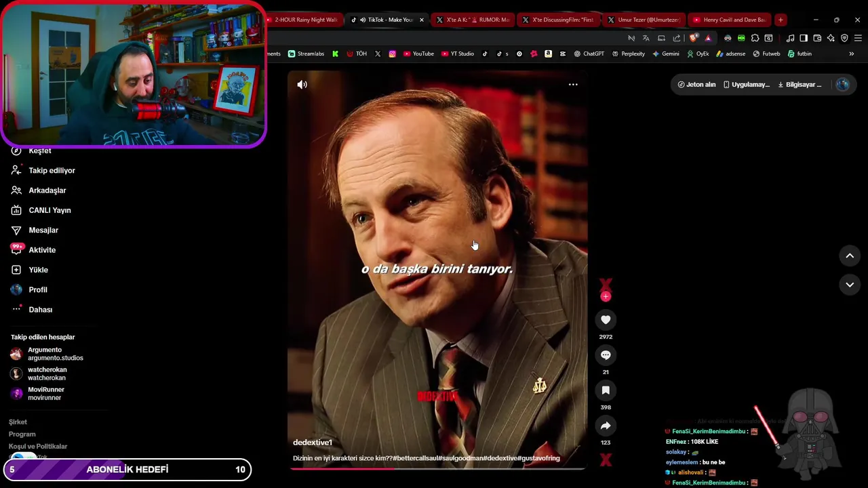This screenshot has height=488, width=868.
Task: Open Aktivite notifications in sidebar
Action: [x=33, y=250]
